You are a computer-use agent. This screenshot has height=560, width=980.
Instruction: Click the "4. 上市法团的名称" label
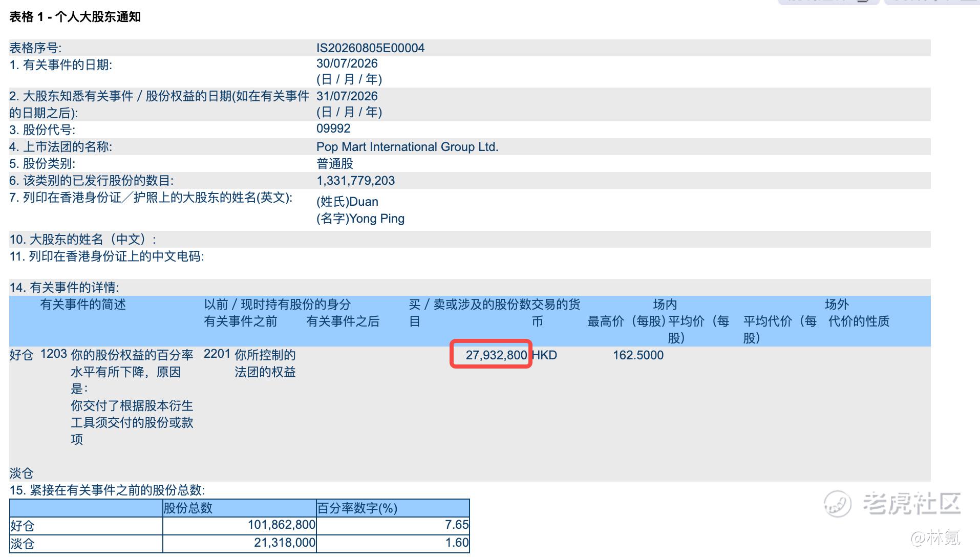[x=60, y=147]
